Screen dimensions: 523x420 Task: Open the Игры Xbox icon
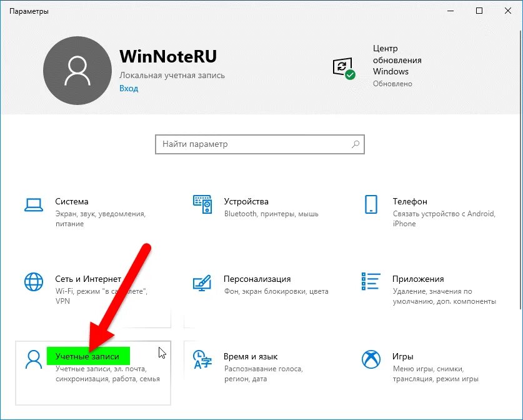pyautogui.click(x=371, y=359)
